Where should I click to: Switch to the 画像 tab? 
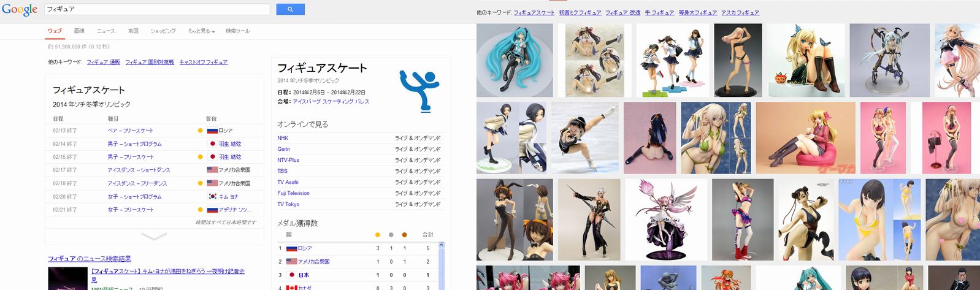click(x=79, y=31)
